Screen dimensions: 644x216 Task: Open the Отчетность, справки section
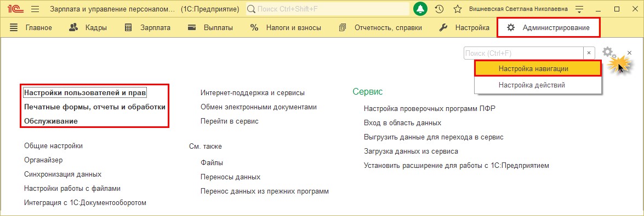click(388, 28)
